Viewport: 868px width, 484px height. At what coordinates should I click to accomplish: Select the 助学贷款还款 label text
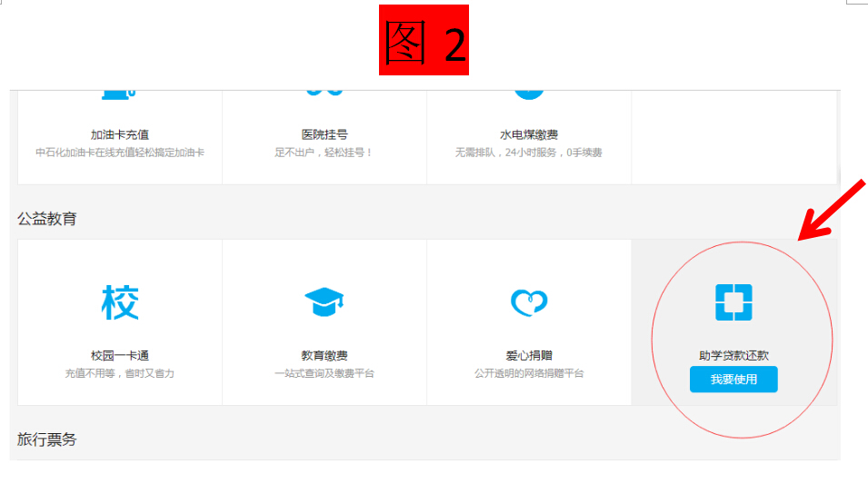733,356
